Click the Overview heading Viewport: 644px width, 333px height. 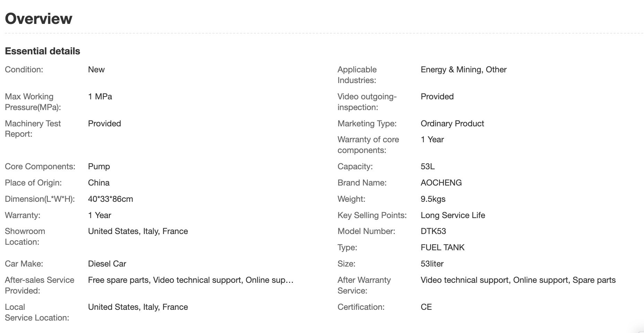[38, 19]
